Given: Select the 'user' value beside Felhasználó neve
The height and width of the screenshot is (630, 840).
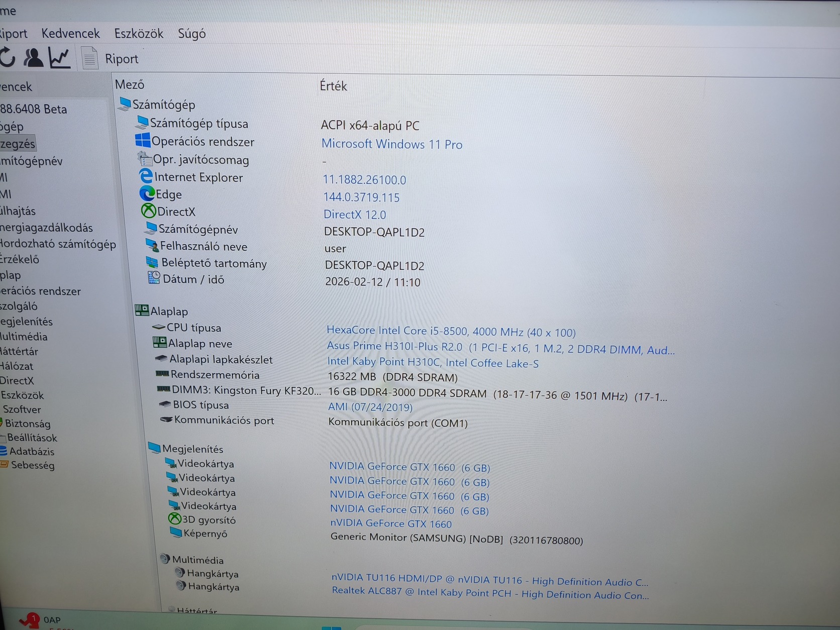Looking at the screenshot, I should [x=335, y=249].
